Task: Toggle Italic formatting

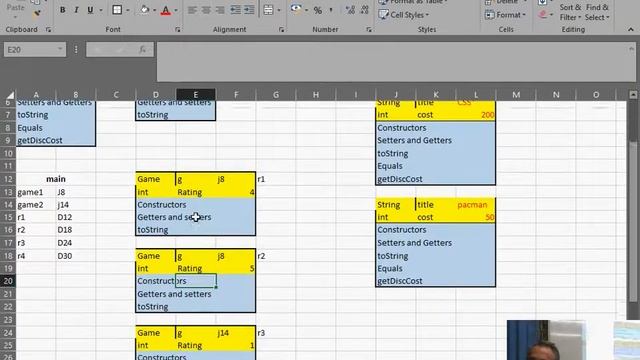Action: (x=76, y=10)
